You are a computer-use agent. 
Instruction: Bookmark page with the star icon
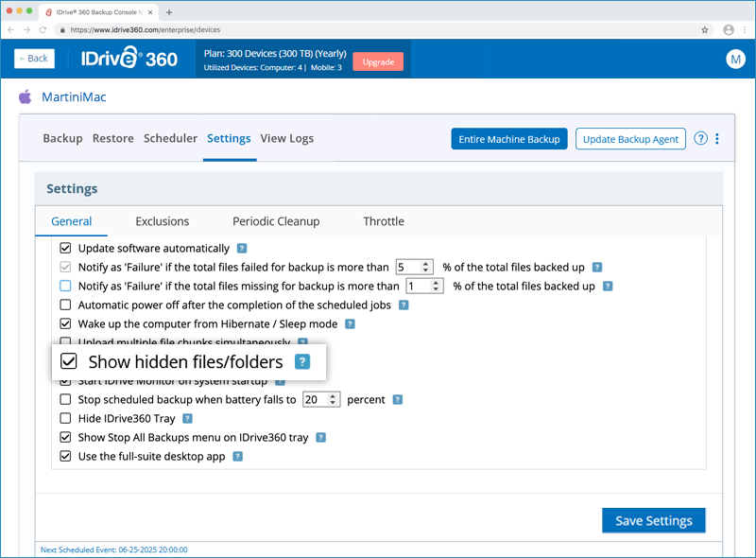click(x=704, y=30)
